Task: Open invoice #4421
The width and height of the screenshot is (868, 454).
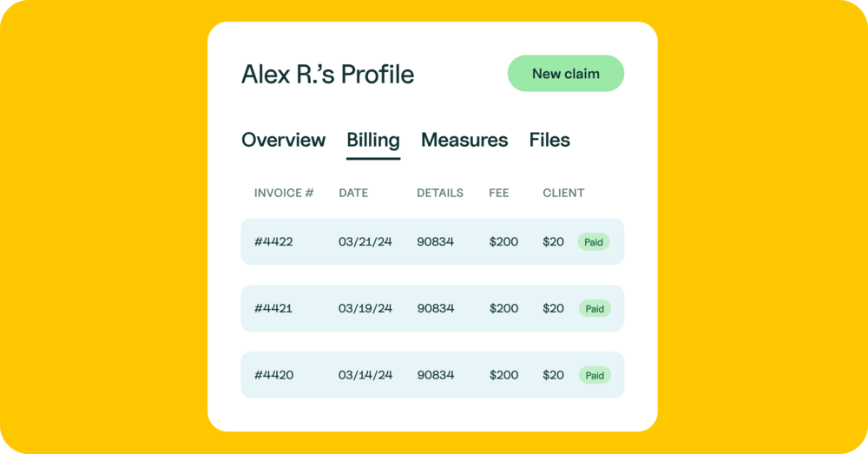Action: pyautogui.click(x=273, y=308)
